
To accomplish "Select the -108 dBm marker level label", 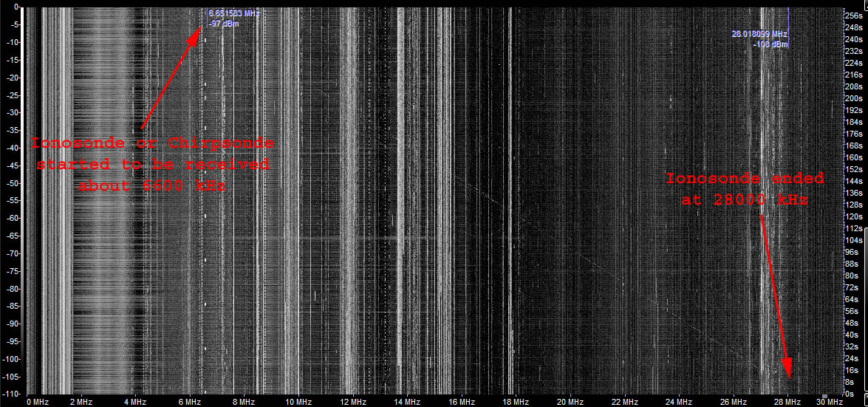I will [770, 44].
